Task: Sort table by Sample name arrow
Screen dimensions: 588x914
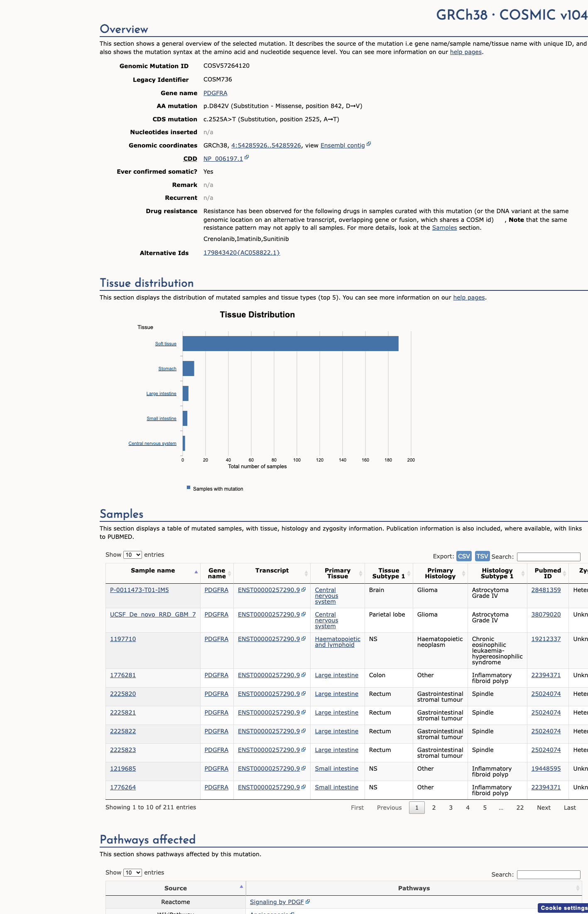Action: [196, 572]
